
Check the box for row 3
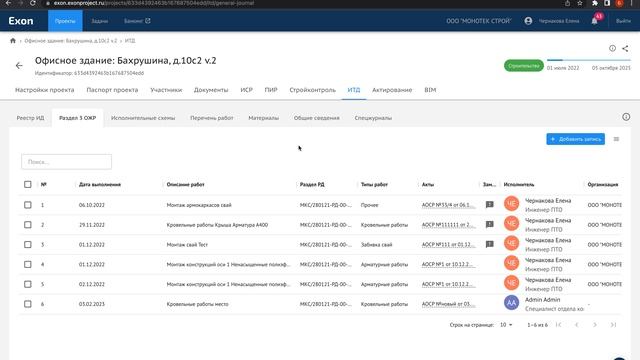click(27, 244)
